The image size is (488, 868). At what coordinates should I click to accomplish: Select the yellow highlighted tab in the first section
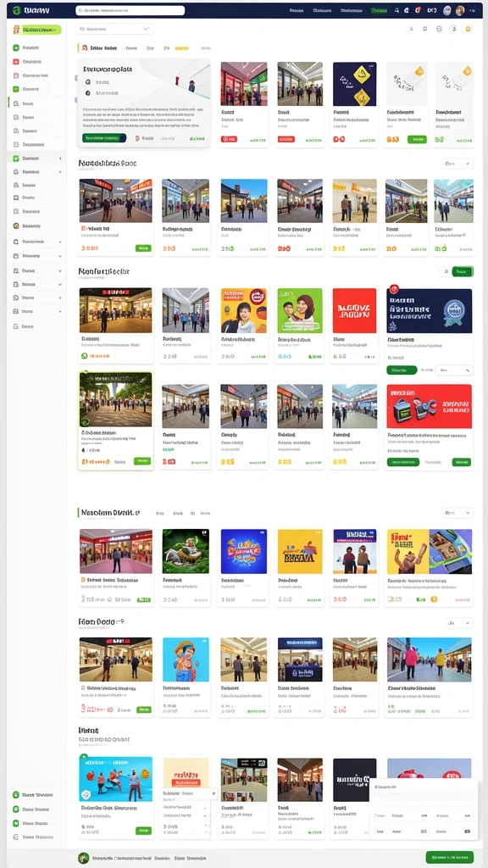[181, 48]
